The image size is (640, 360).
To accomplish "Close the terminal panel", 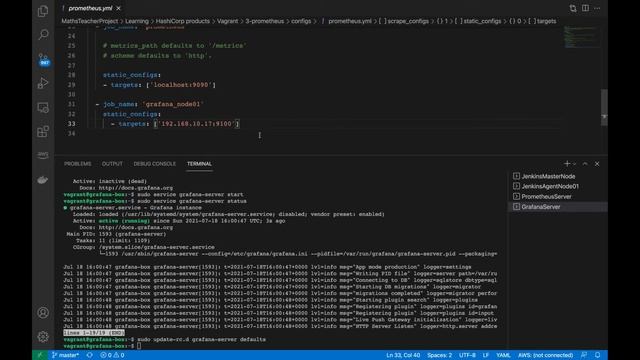I will [597, 164].
